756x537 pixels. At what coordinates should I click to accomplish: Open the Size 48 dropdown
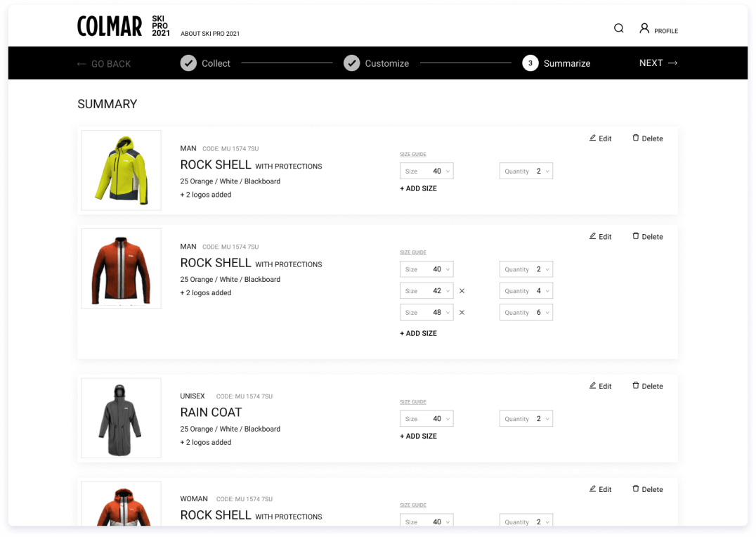[426, 313]
